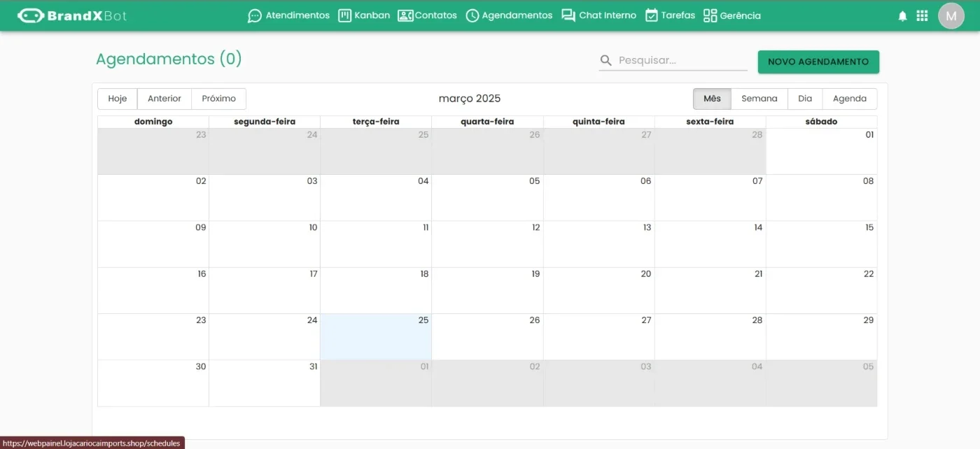Open Atendimentos chat bubble icon

click(255, 15)
